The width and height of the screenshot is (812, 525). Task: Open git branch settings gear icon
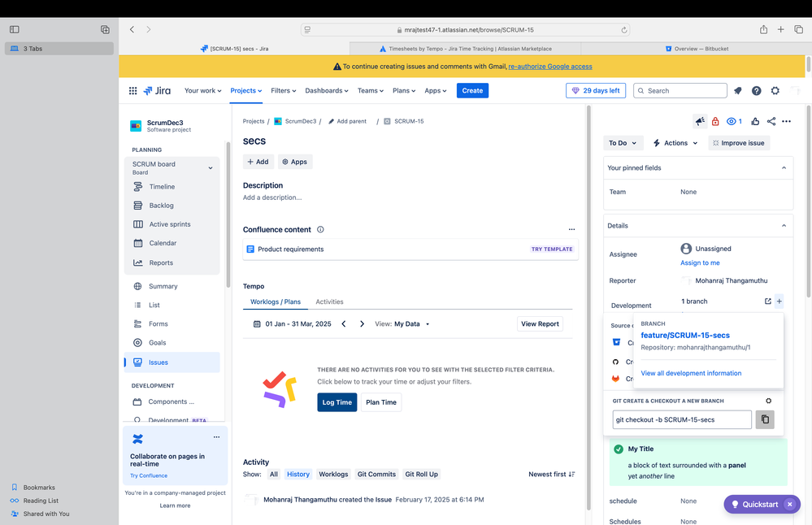[768, 401]
